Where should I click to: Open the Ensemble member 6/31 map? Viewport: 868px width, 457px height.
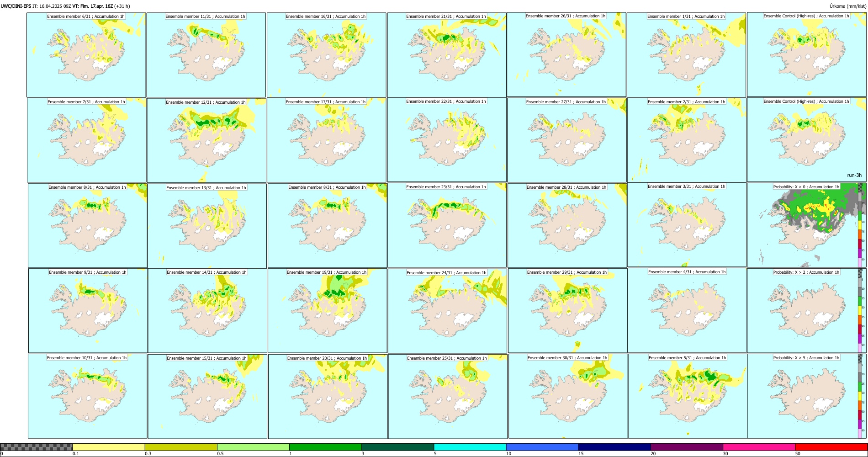coord(86,55)
